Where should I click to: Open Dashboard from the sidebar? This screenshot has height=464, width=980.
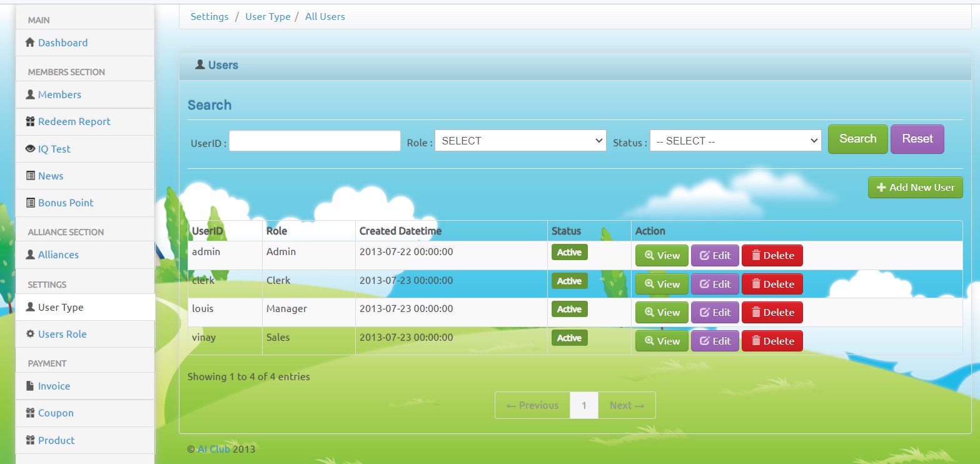click(x=63, y=43)
